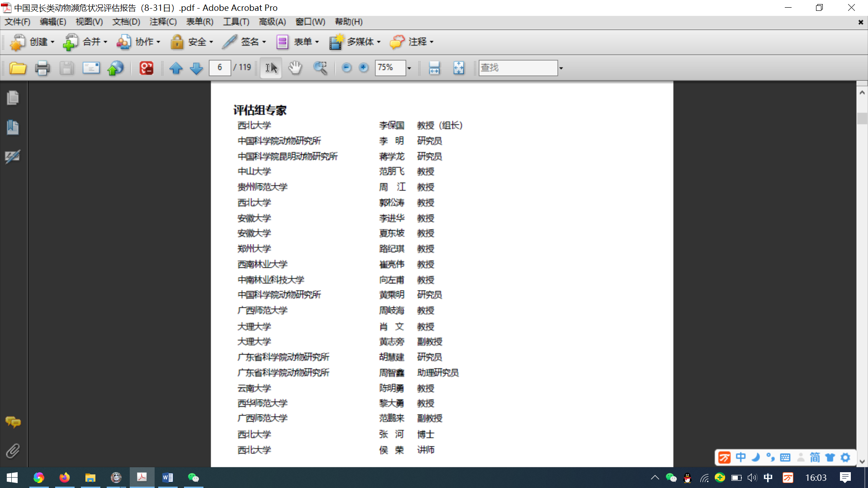The image size is (868, 488).
Task: Open the Attachments paperclip panel
Action: (13, 450)
